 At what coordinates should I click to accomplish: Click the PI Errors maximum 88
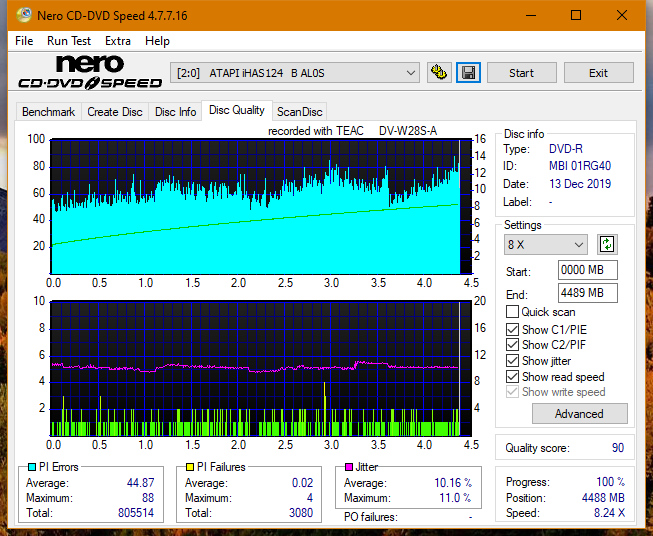tap(148, 498)
